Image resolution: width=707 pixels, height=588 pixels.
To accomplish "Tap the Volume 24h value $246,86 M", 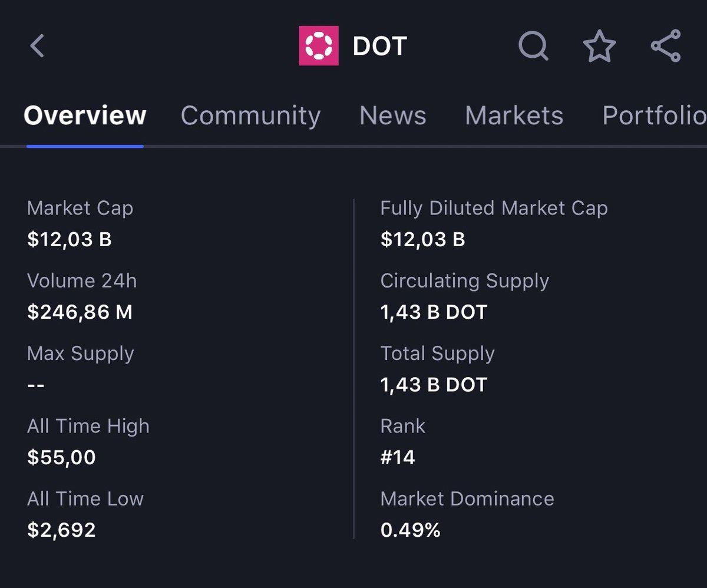I will tap(80, 312).
